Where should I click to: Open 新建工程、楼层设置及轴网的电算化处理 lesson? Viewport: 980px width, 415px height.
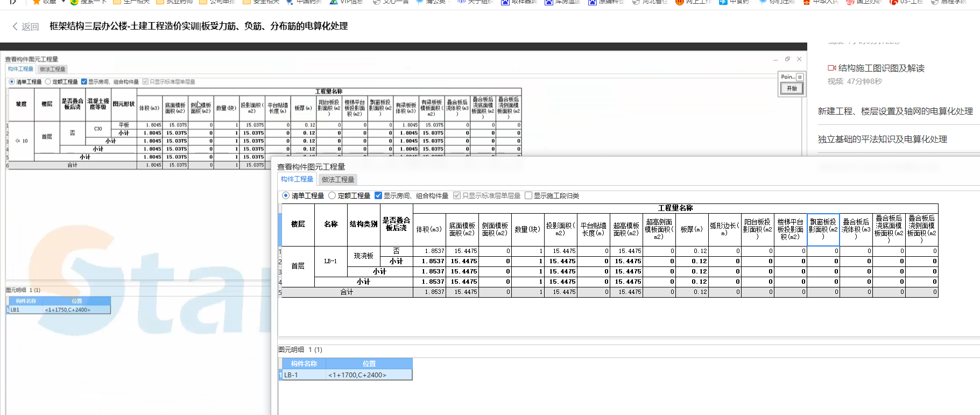895,111
